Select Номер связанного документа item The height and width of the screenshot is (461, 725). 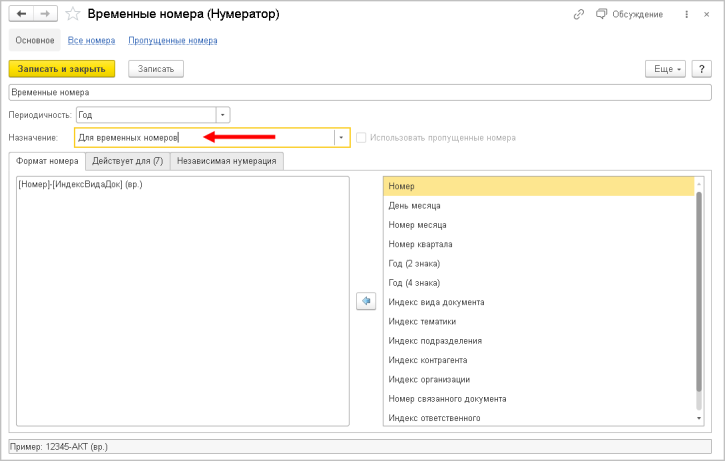(539, 399)
